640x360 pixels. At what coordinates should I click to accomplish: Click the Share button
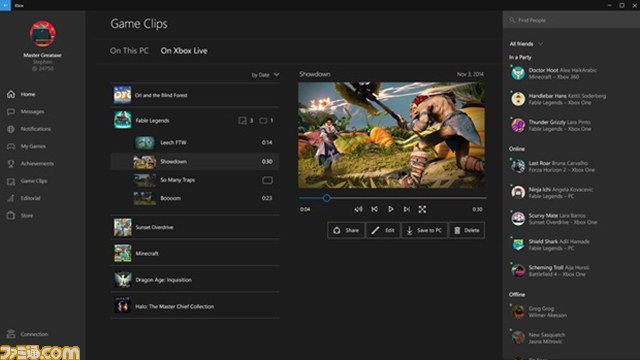(x=346, y=230)
